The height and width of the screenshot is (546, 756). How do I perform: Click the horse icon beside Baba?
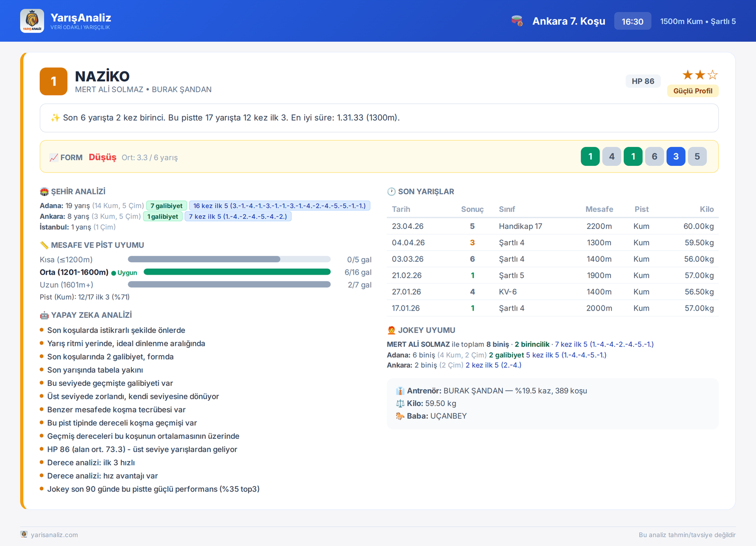tap(400, 416)
